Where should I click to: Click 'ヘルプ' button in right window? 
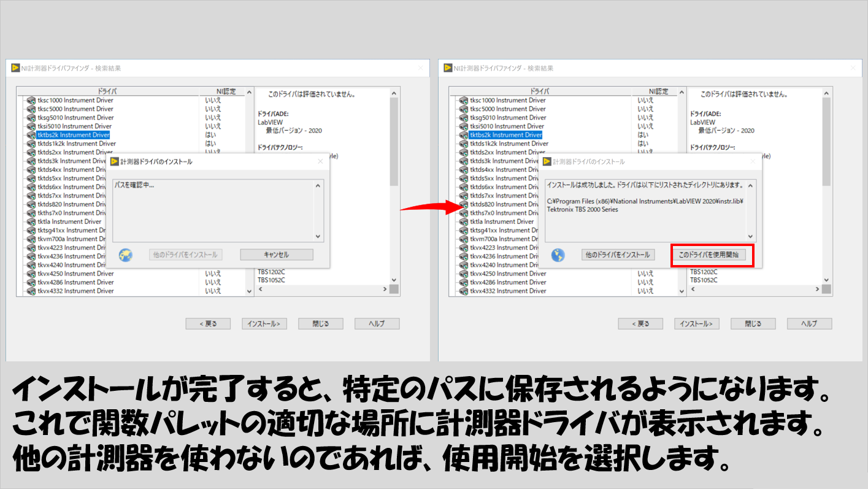810,324
